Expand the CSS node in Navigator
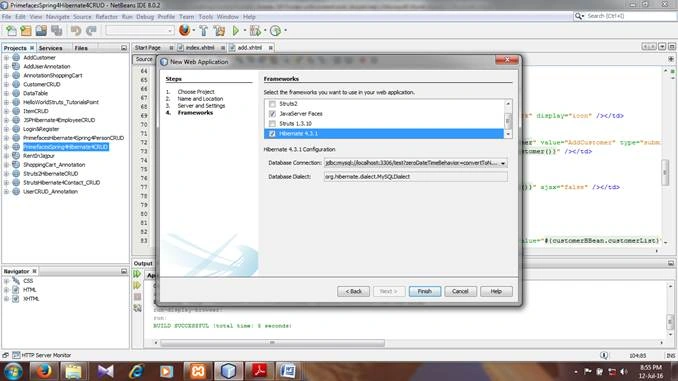Viewport: 678px width, 381px height. (6, 281)
